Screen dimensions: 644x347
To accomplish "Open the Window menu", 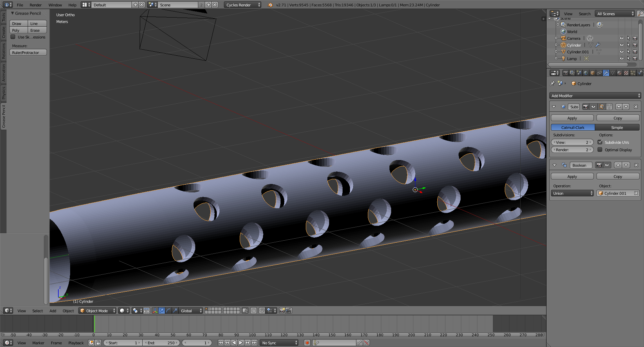I will (55, 5).
